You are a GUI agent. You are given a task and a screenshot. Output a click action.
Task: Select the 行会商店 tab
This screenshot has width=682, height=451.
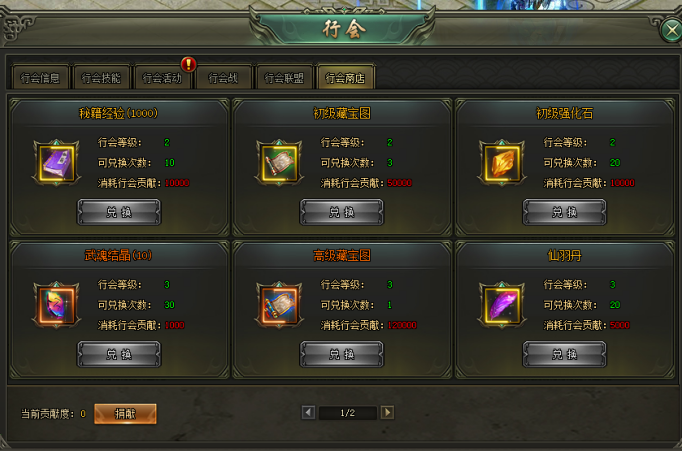click(x=345, y=77)
